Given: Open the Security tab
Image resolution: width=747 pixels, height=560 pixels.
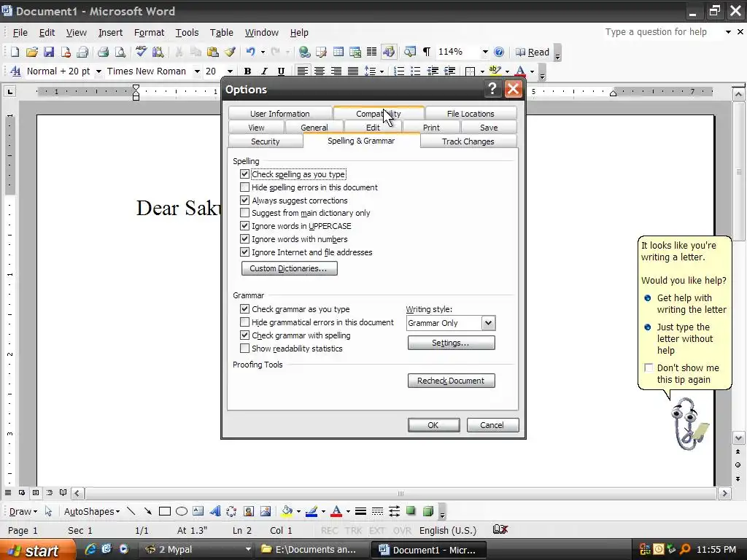Looking at the screenshot, I should pyautogui.click(x=266, y=141).
